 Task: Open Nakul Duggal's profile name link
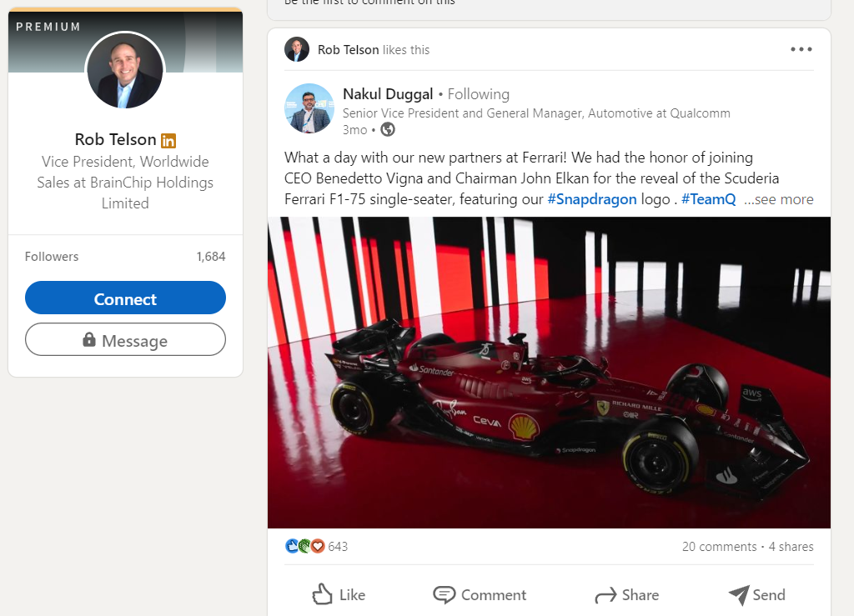click(x=388, y=94)
